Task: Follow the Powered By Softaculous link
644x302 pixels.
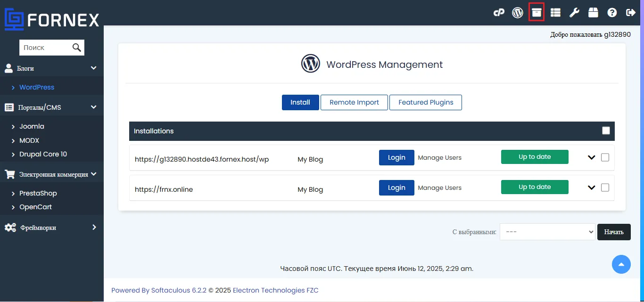Action: [159, 290]
